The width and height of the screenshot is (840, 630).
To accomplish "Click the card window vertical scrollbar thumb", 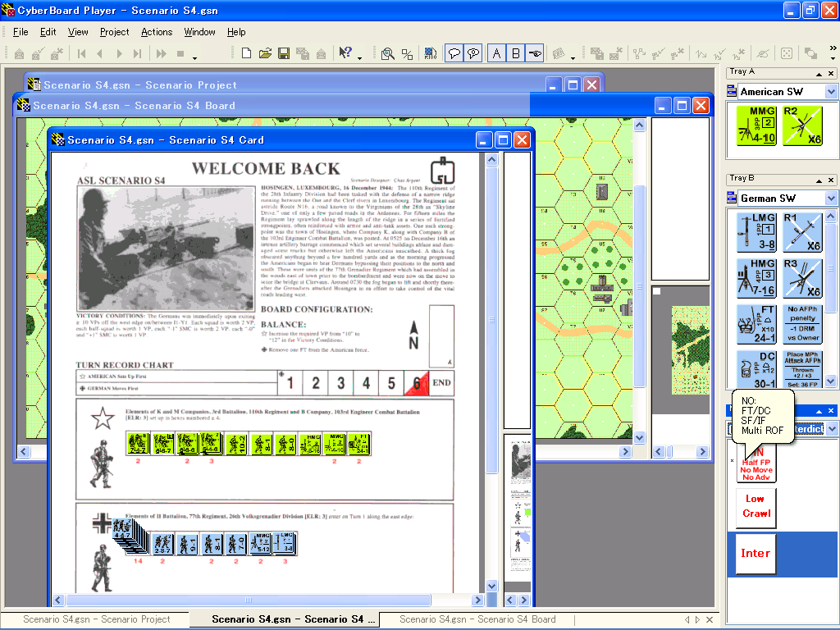I will pyautogui.click(x=491, y=321).
